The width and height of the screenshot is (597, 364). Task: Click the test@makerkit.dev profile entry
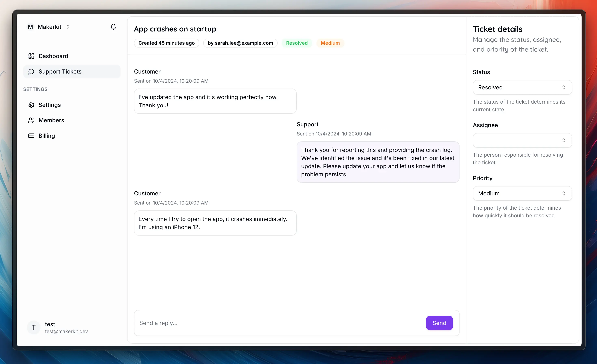click(66, 328)
